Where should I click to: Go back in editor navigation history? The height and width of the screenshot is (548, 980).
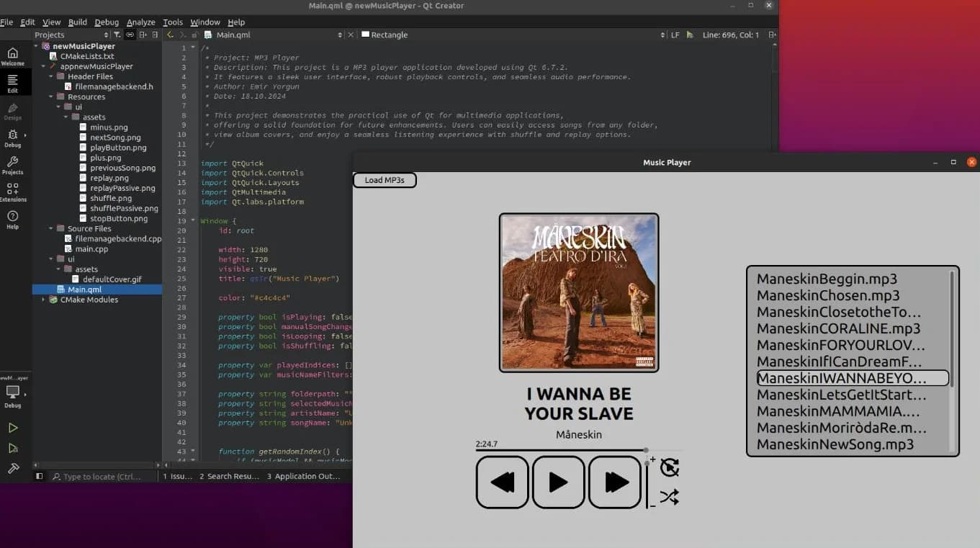click(170, 35)
